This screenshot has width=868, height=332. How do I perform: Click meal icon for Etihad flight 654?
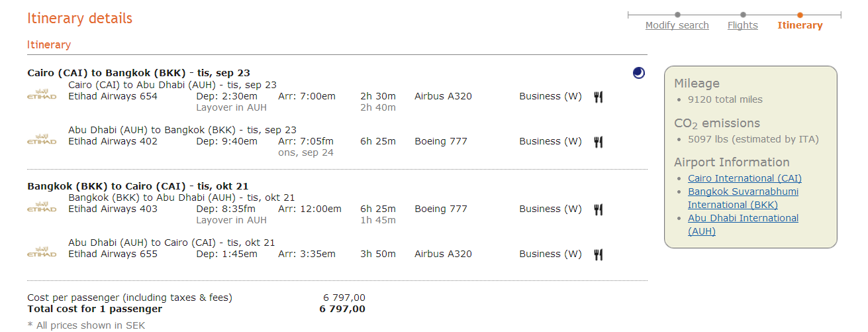[599, 97]
